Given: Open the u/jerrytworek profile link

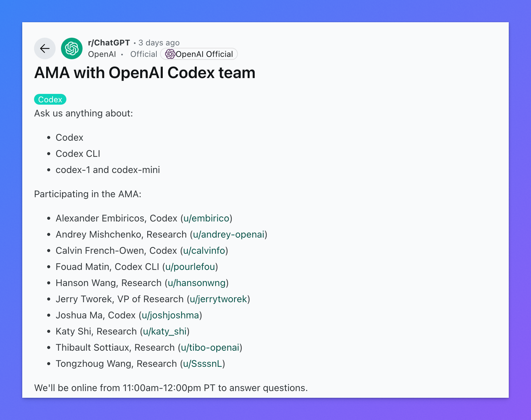Looking at the screenshot, I should coord(218,299).
